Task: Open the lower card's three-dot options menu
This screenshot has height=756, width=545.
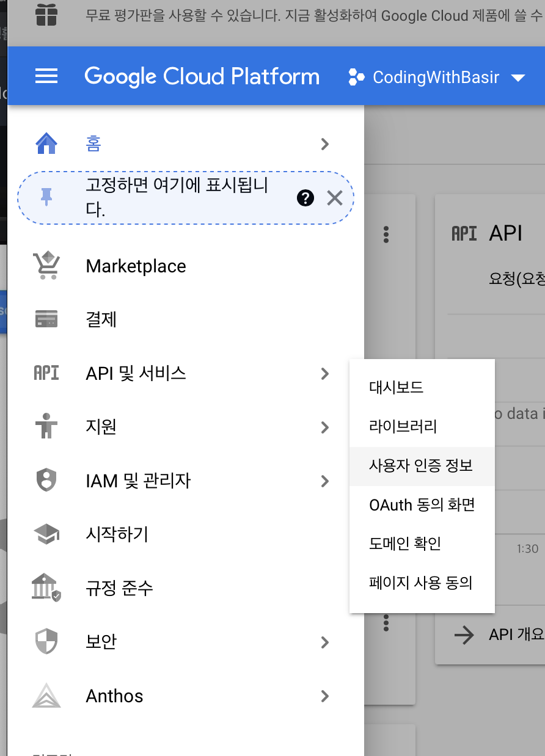Action: [386, 622]
